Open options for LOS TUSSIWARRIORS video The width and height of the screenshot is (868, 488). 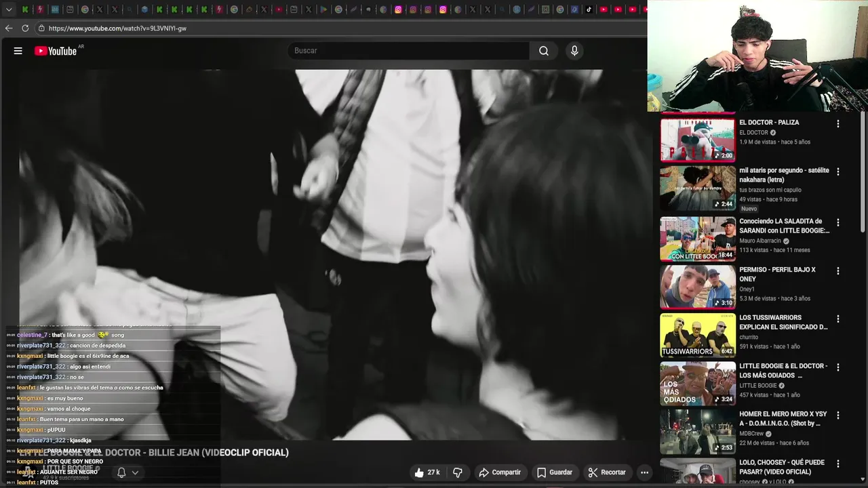[838, 319]
